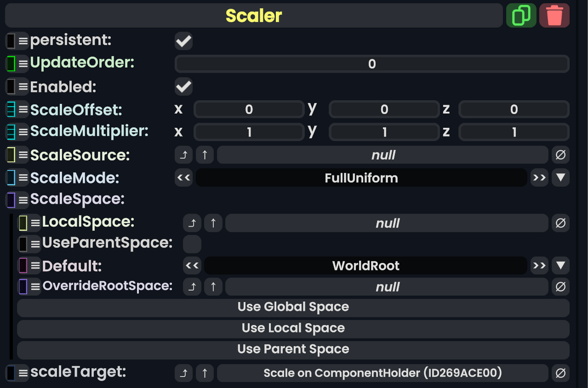Image resolution: width=588 pixels, height=388 pixels.
Task: Clear the ScaleSource reference with the Ø icon
Action: tap(561, 155)
